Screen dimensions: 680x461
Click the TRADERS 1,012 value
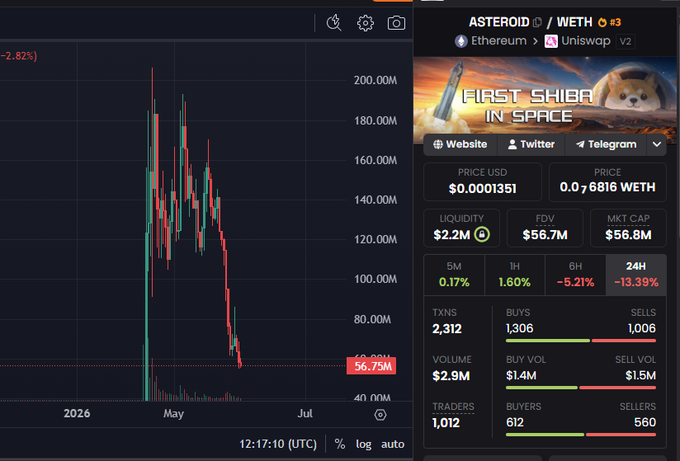click(x=446, y=422)
